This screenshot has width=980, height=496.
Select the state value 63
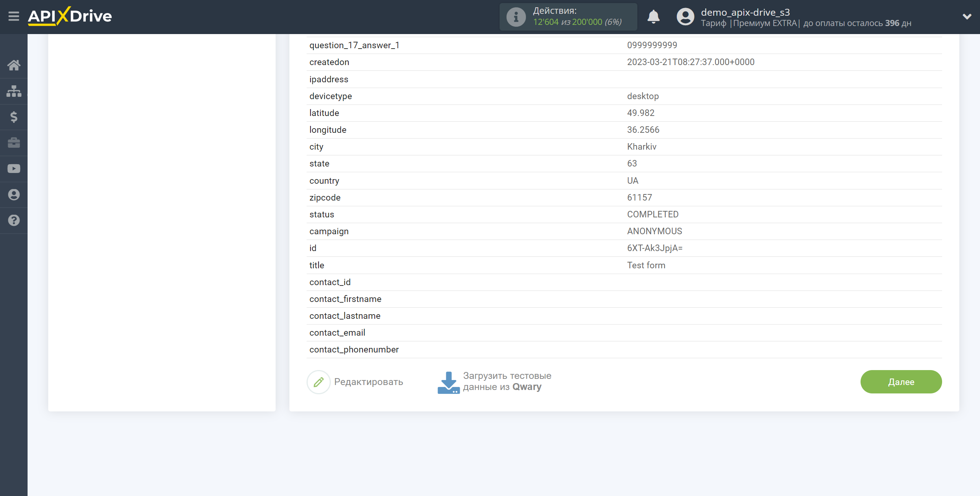click(632, 163)
